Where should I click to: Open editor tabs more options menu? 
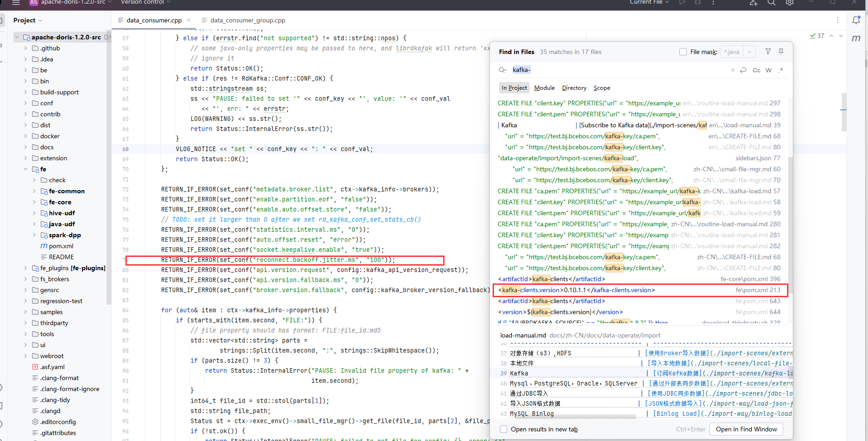point(838,20)
